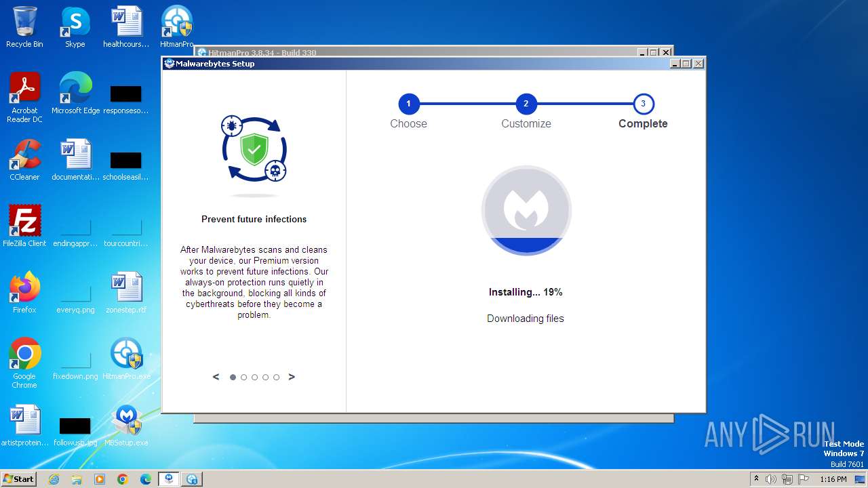Open the documentati Word document

75,160
